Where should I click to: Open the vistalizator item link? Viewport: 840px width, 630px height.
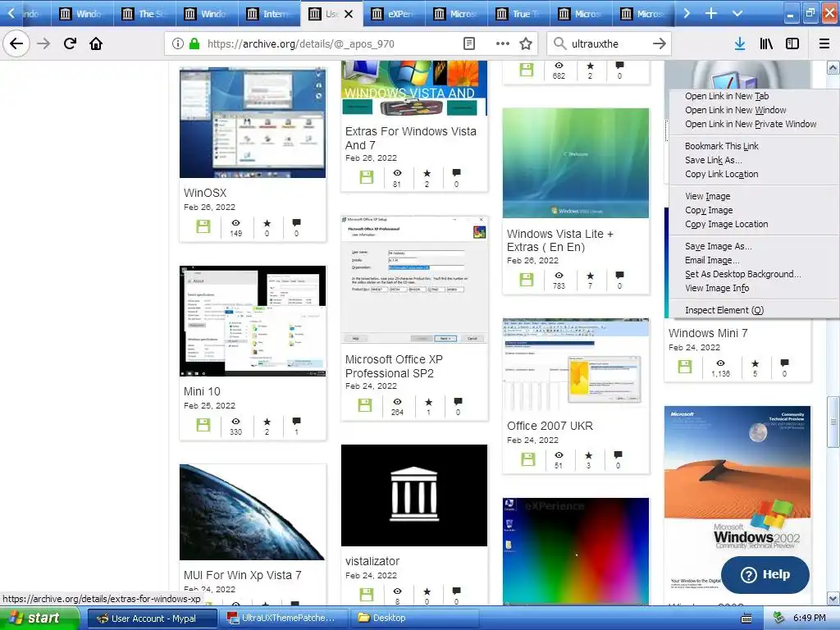tap(372, 561)
